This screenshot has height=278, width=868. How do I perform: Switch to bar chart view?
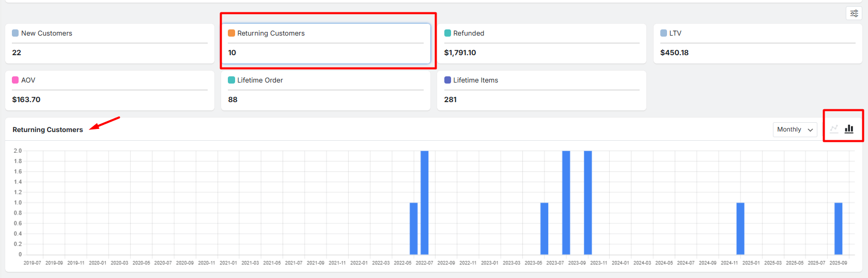pyautogui.click(x=849, y=129)
